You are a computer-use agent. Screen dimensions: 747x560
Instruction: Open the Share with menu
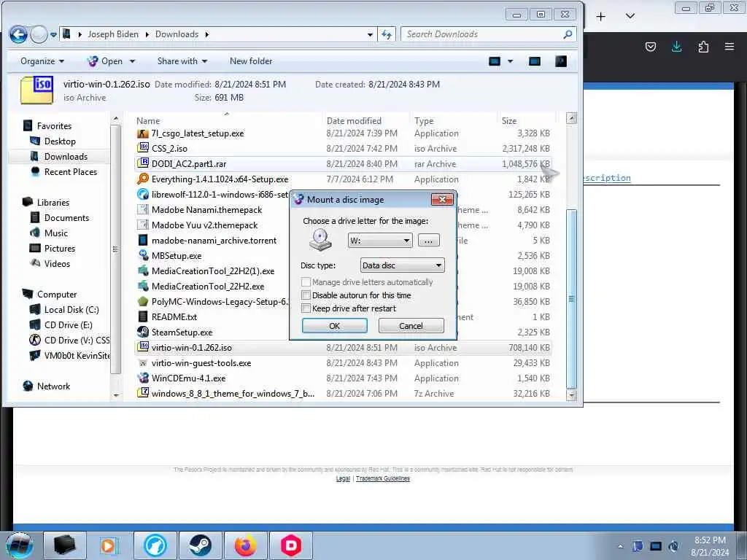click(x=182, y=61)
